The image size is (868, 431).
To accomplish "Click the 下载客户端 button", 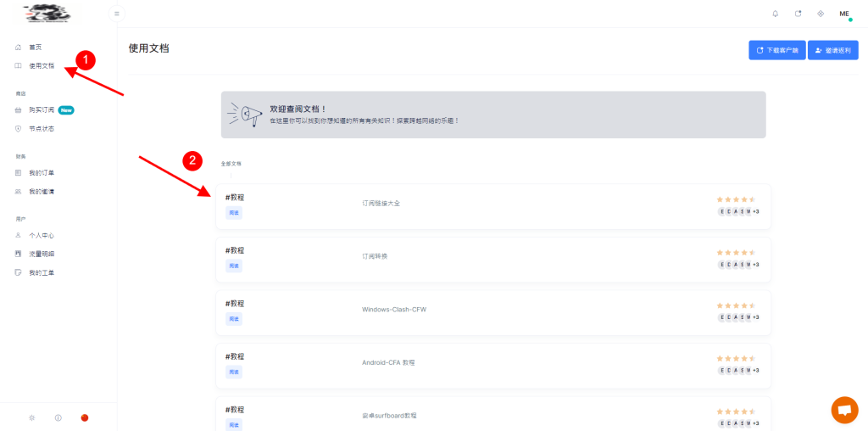I will [776, 50].
